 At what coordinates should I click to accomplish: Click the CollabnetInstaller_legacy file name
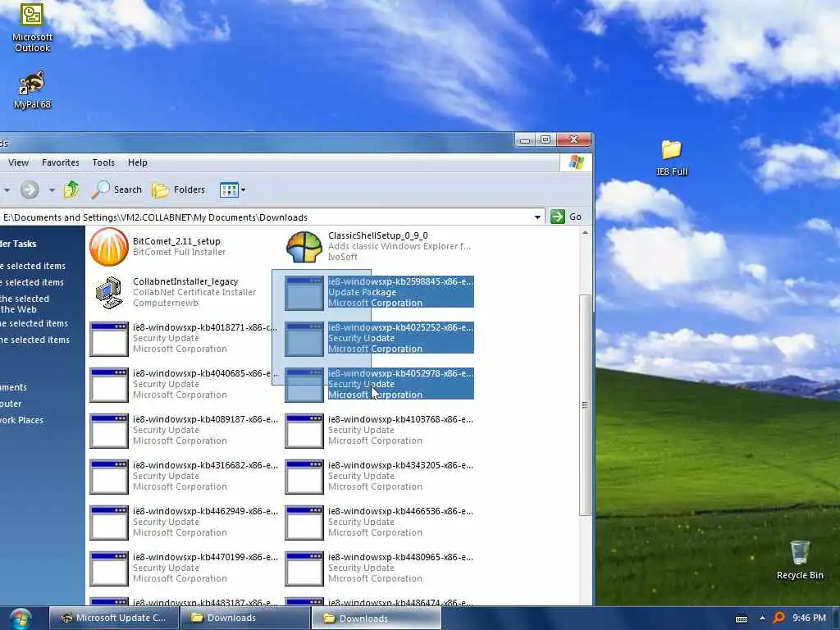pos(185,281)
